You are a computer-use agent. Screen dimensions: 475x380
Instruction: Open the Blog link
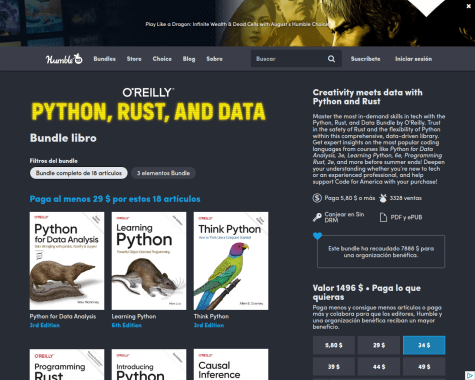click(189, 59)
